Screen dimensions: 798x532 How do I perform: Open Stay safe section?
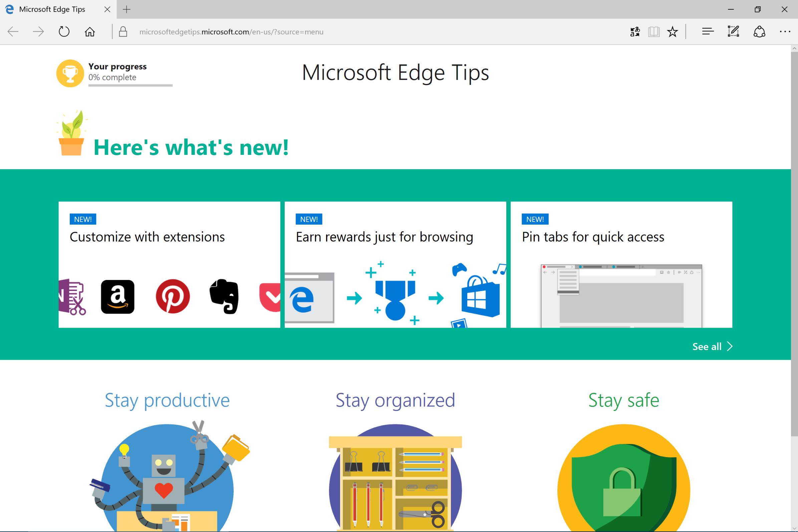623,401
